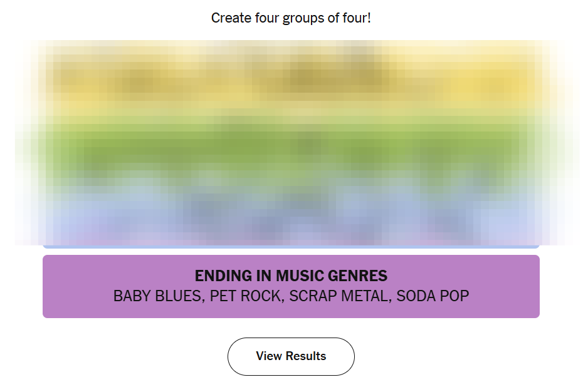Click the View Results button

pyautogui.click(x=291, y=356)
